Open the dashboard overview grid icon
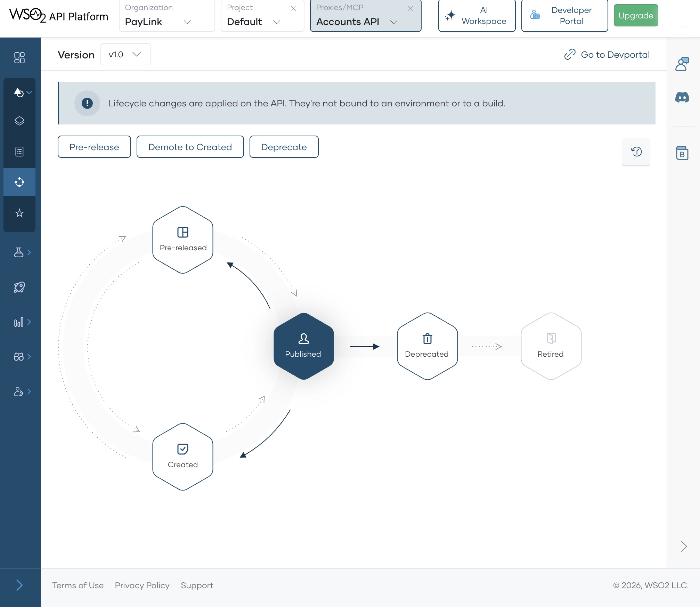Screen dimensions: 700x607 pyautogui.click(x=19, y=58)
